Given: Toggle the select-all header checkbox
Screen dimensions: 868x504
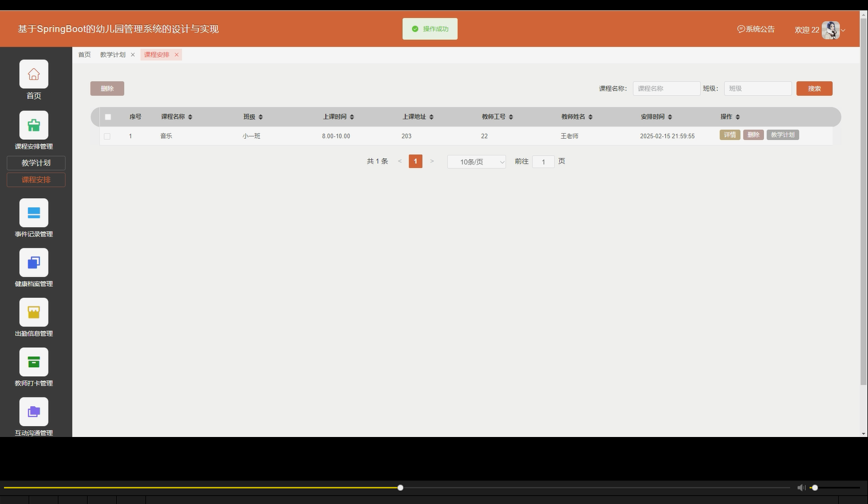Looking at the screenshot, I should [108, 117].
